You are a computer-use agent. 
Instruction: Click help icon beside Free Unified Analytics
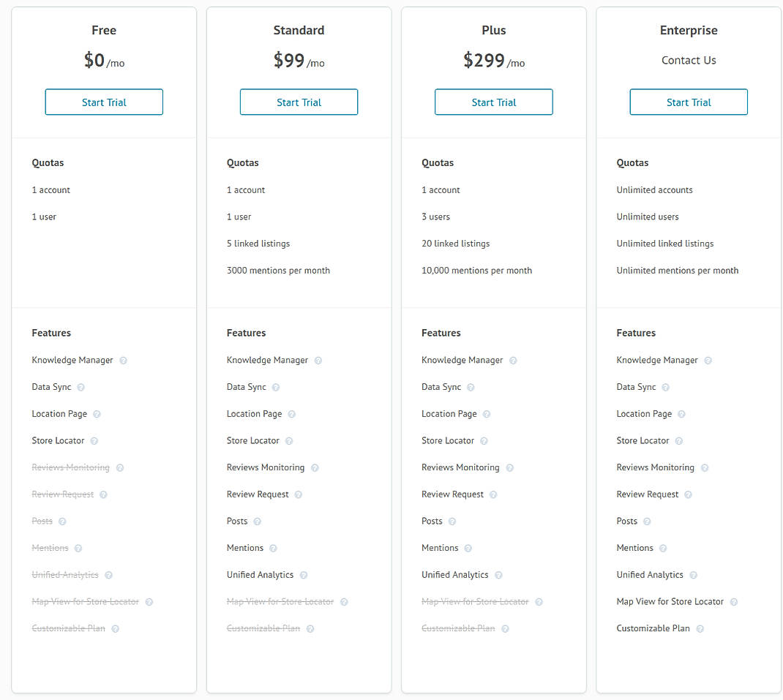point(108,576)
